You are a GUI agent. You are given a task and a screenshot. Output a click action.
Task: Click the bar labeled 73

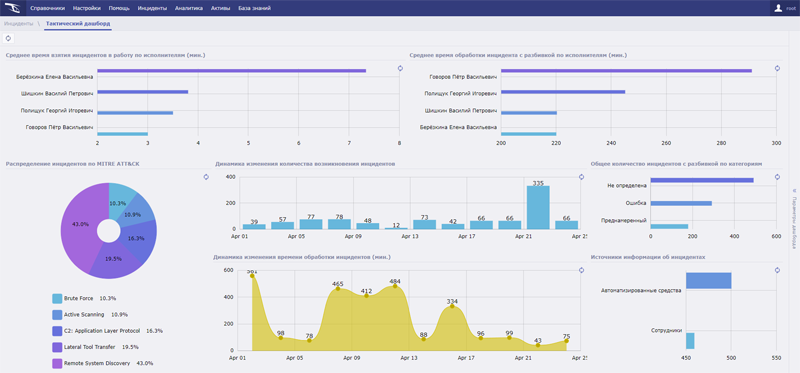pyautogui.click(x=424, y=225)
